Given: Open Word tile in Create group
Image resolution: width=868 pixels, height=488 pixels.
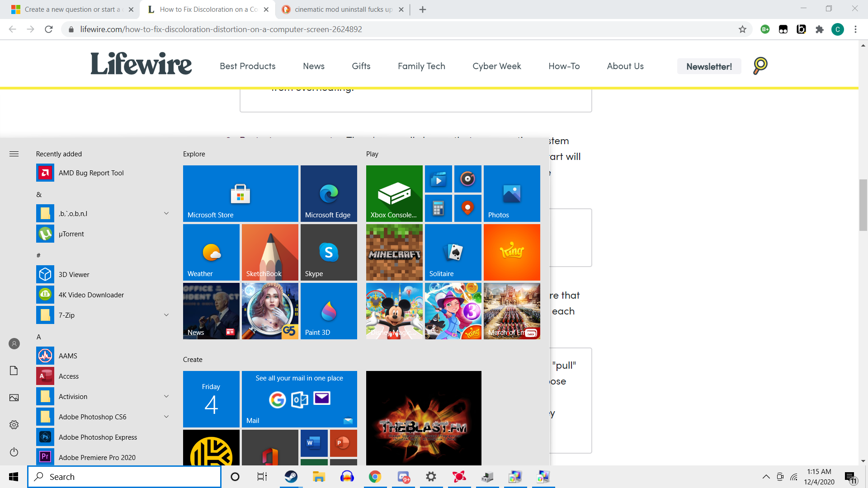Looking at the screenshot, I should 314,443.
